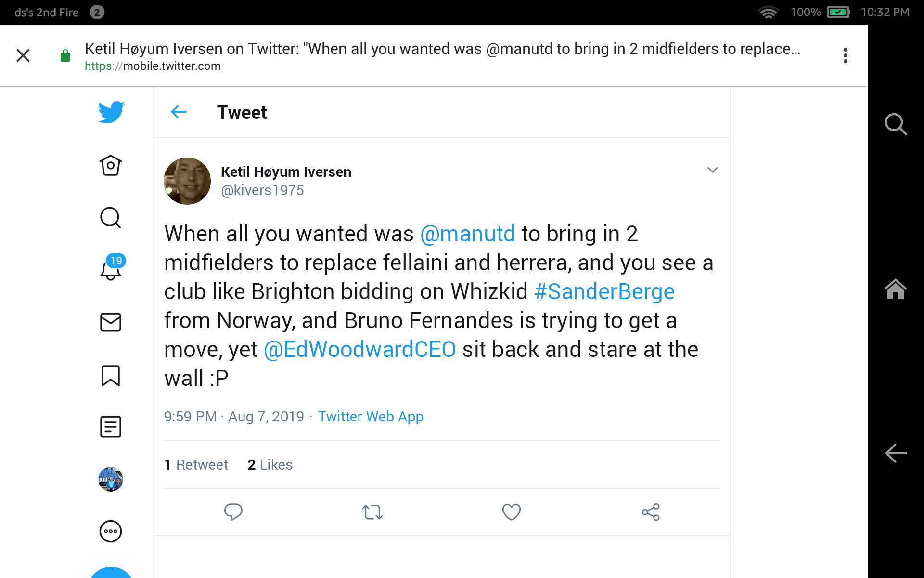View the 1 Retweet list
924x578 pixels.
(196, 465)
